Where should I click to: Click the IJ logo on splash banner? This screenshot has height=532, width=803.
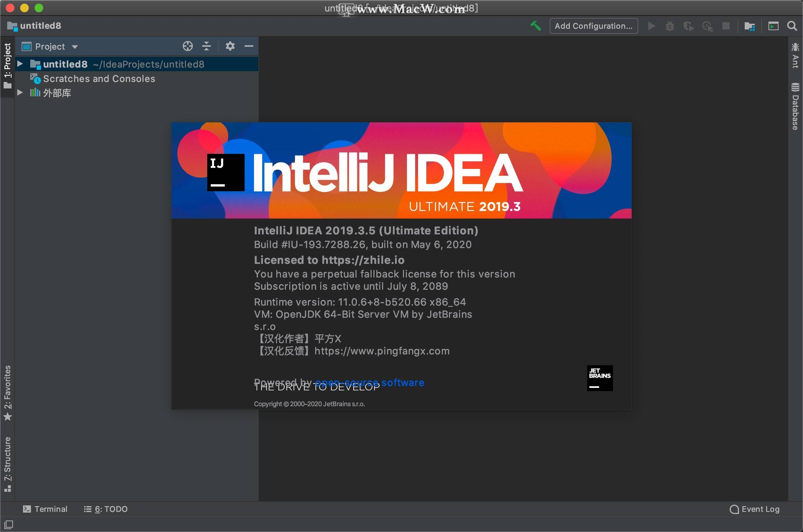226,173
